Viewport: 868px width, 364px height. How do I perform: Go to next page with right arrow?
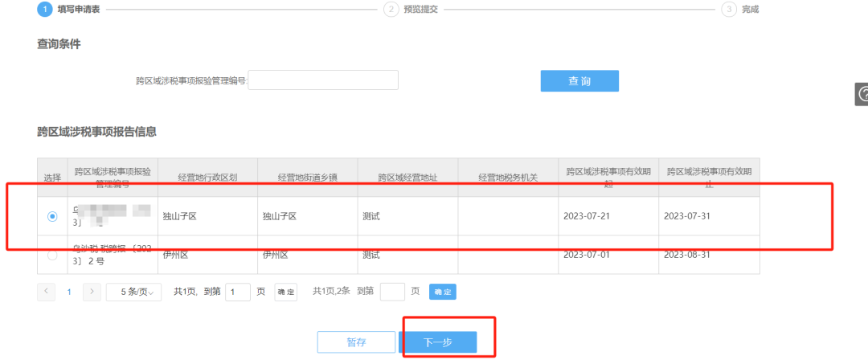tap(92, 292)
